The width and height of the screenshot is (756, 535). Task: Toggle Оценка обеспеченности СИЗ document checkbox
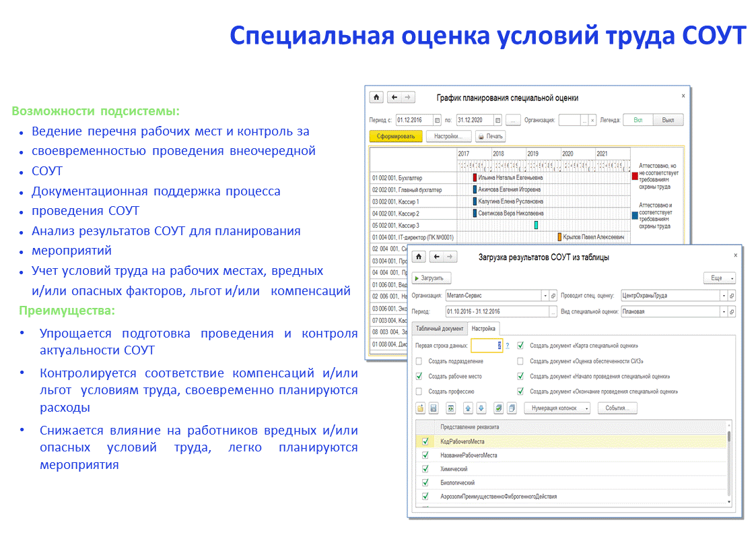pos(520,361)
